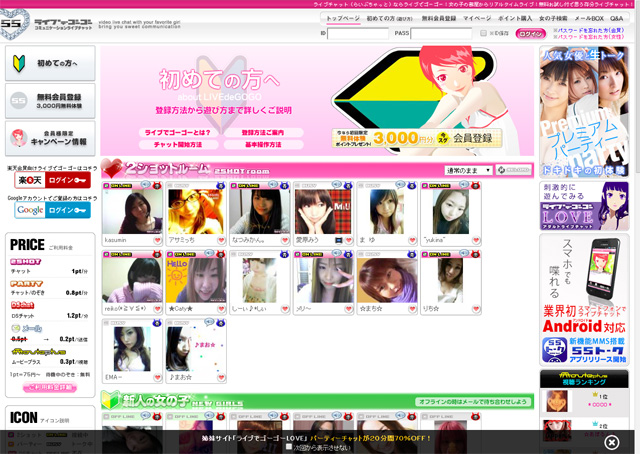Click red devil icon on kasumin card

[157, 185]
